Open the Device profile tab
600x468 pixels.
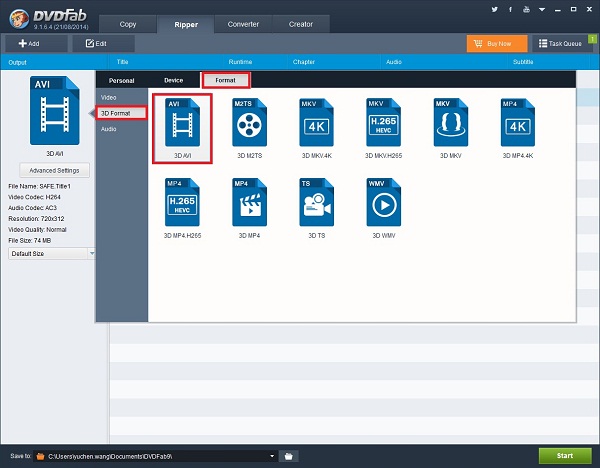(x=173, y=80)
